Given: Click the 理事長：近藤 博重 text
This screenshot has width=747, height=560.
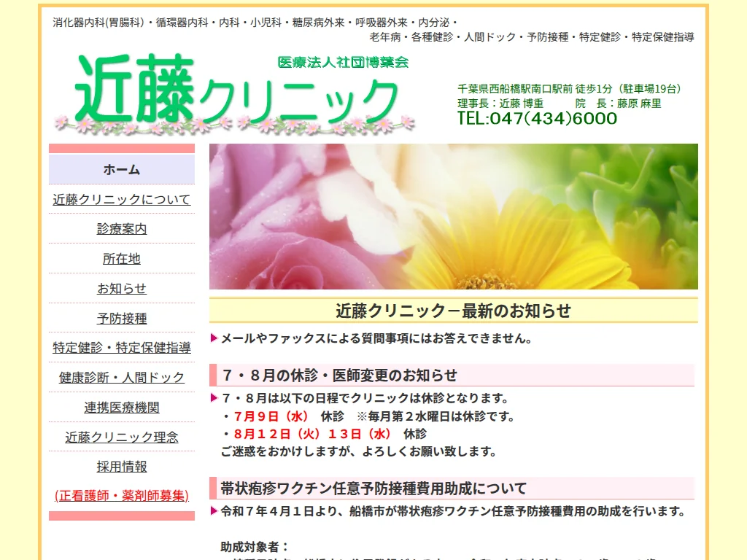Looking at the screenshot, I should coord(500,104).
